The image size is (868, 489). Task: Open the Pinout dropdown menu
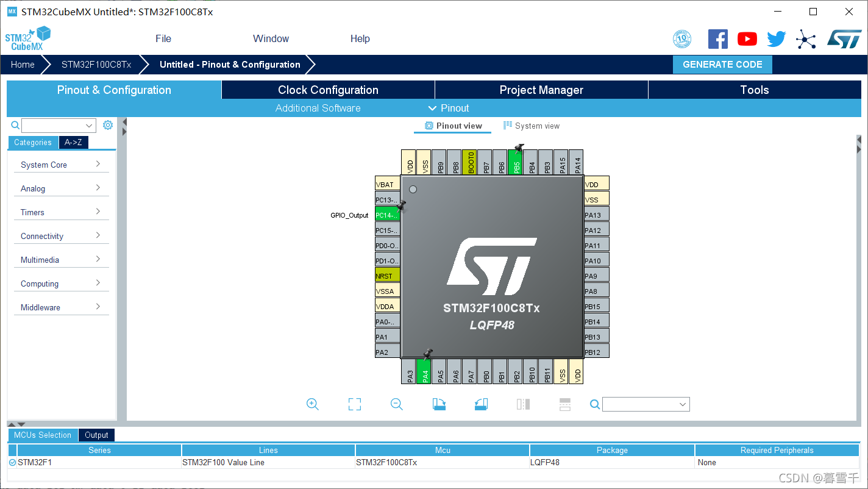(449, 108)
